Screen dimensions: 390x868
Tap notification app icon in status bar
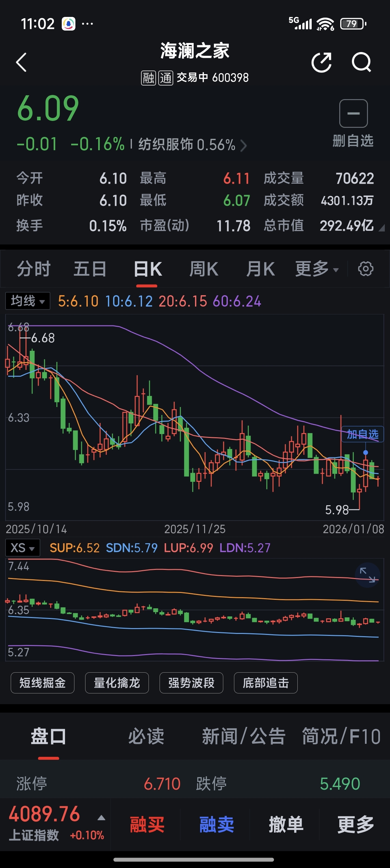tap(69, 24)
